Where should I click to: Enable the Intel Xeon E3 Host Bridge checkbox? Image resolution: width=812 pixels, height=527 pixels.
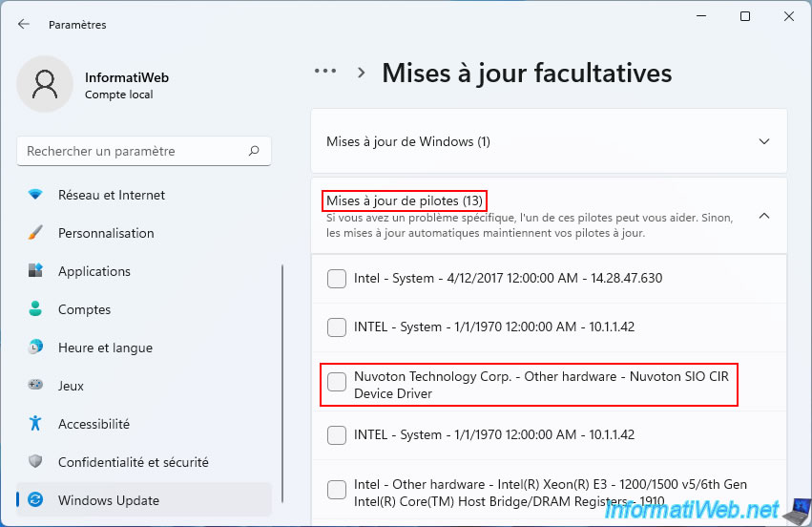[337, 490]
